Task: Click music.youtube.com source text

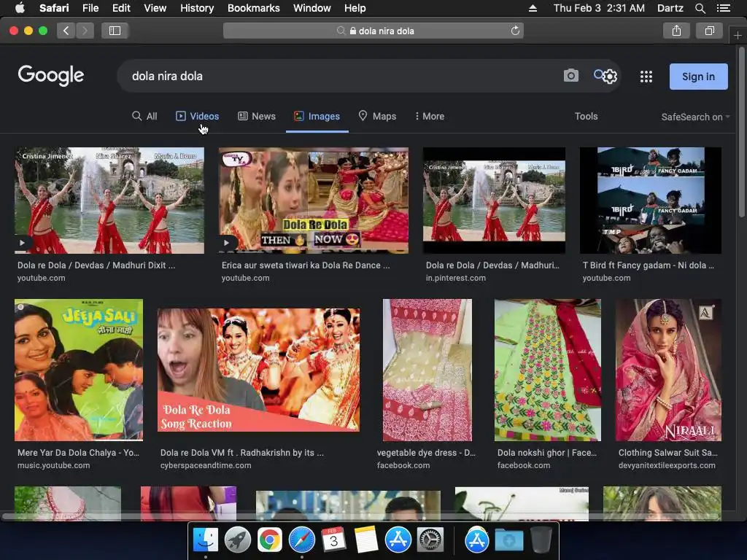Action: 54,465
